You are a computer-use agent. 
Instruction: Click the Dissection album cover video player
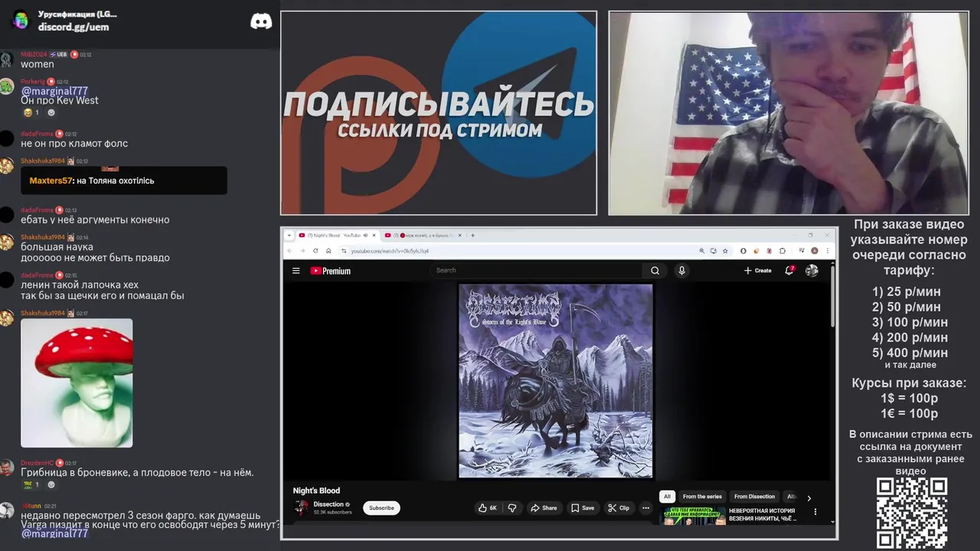click(x=556, y=381)
